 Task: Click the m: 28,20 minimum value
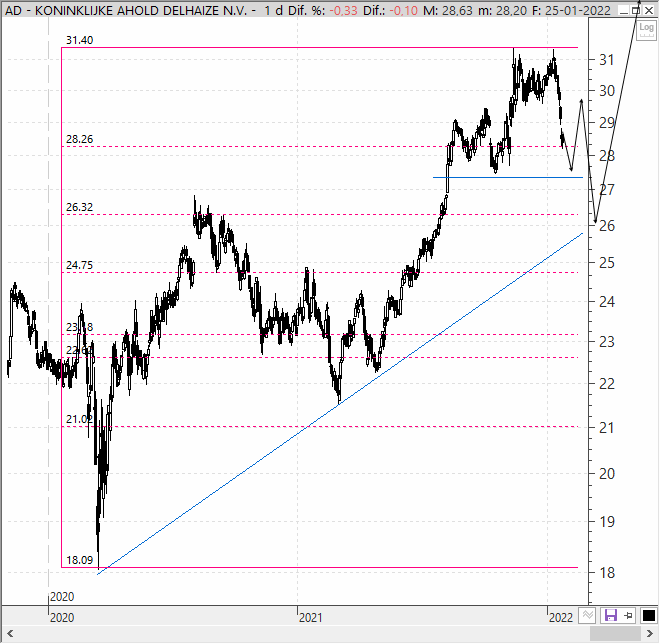[x=503, y=11]
